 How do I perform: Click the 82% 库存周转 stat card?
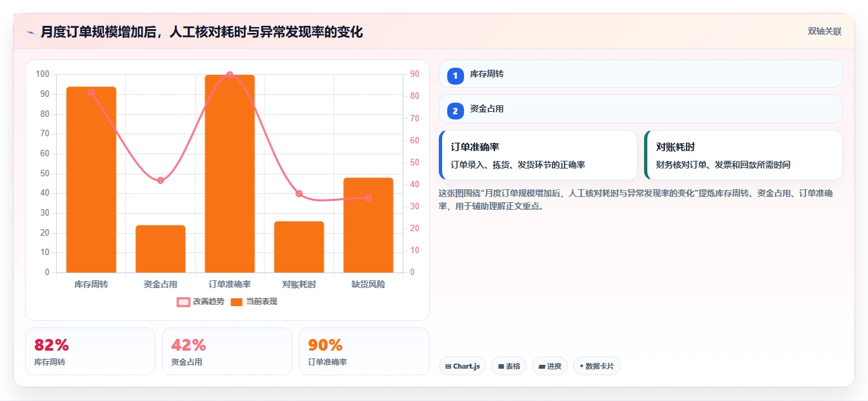point(90,351)
